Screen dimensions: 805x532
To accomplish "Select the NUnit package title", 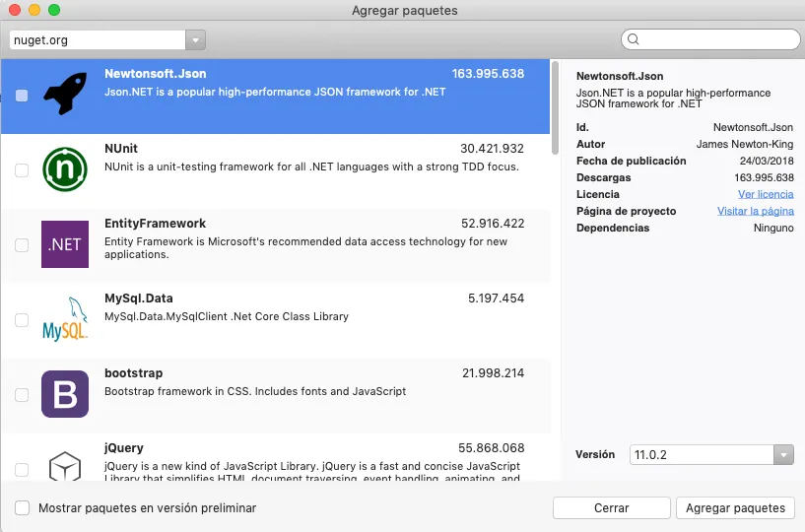I will [121, 149].
